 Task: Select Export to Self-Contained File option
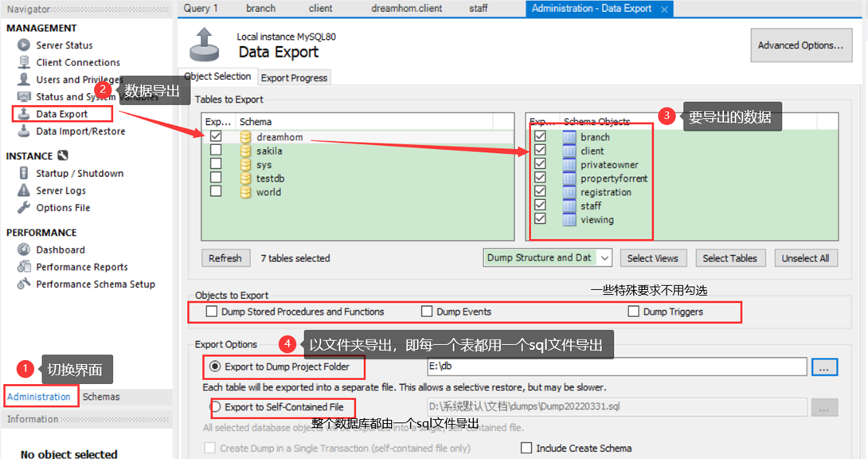(x=217, y=408)
